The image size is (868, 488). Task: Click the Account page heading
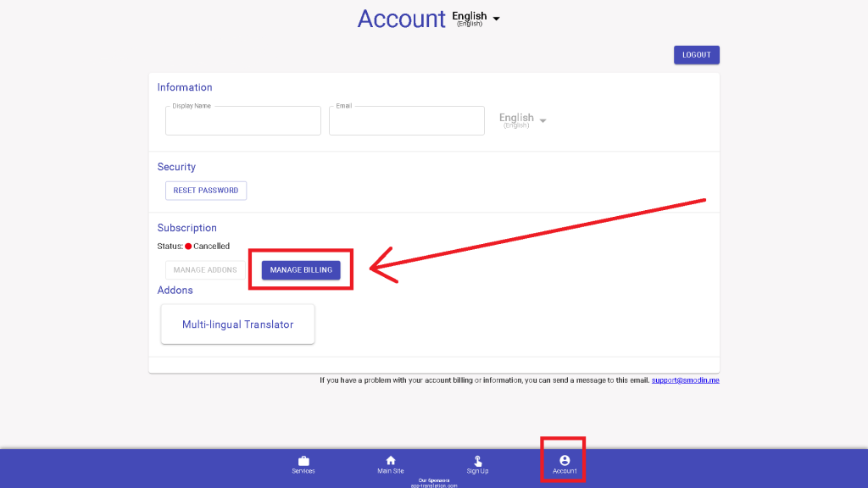pyautogui.click(x=401, y=19)
